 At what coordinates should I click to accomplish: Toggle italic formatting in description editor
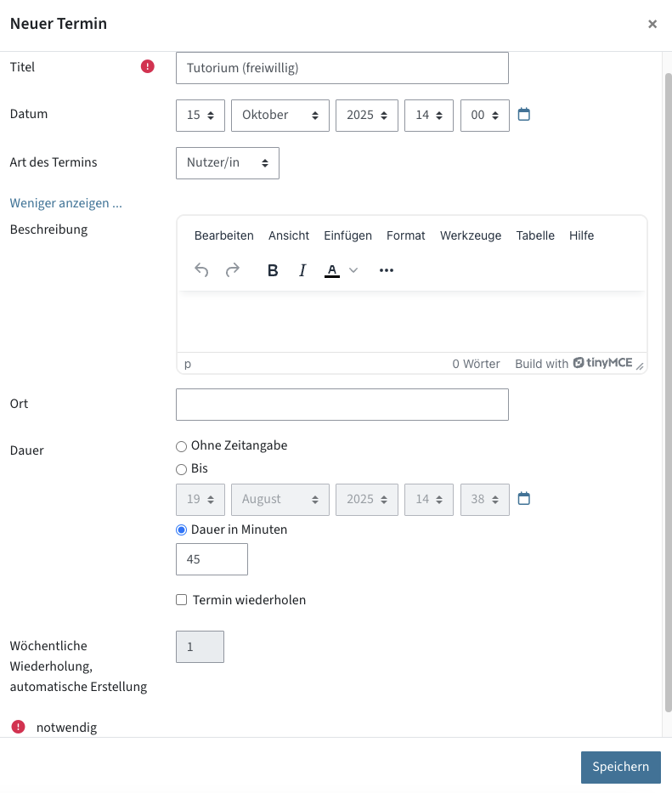[x=302, y=270]
